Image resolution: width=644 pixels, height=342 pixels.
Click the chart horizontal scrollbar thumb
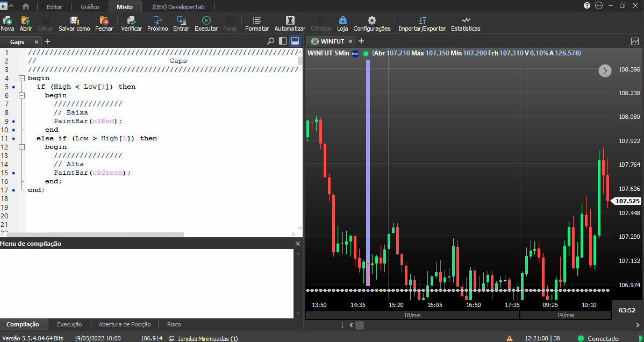tap(360, 325)
